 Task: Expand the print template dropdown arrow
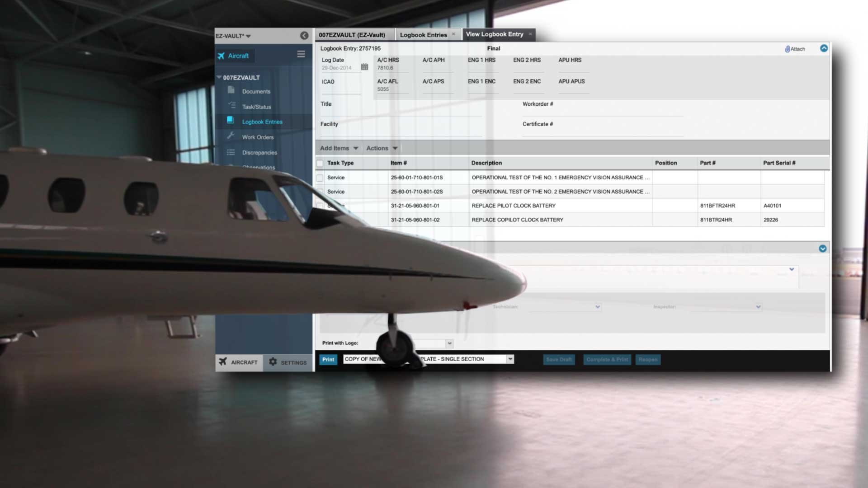510,359
